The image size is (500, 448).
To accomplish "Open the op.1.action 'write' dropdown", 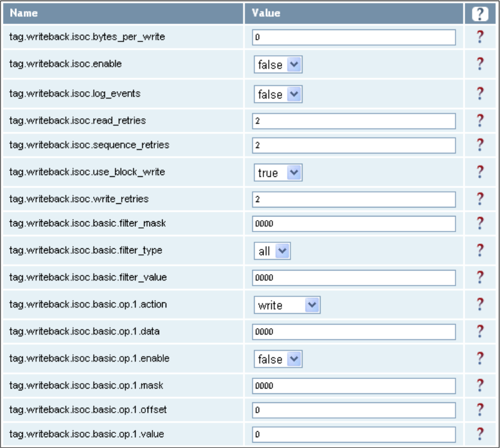I will coord(287,305).
